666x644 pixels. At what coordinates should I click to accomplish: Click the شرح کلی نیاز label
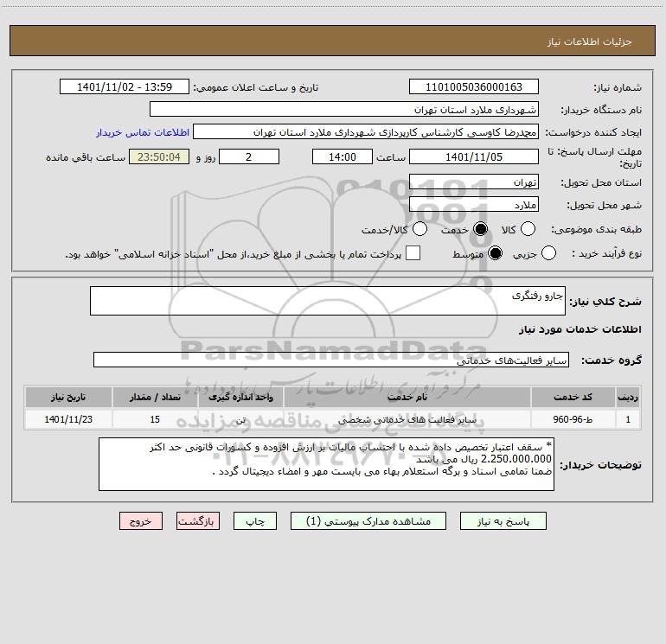click(x=605, y=302)
